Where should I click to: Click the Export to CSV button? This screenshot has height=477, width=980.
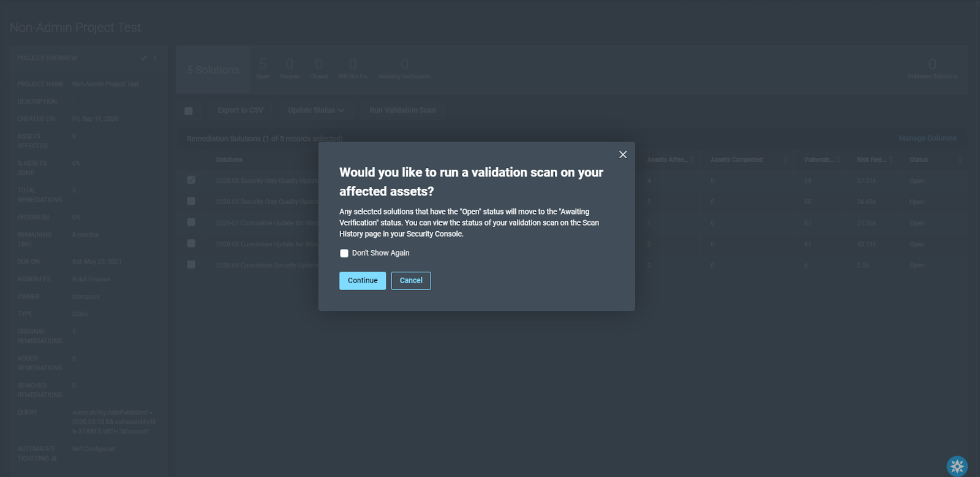point(240,110)
